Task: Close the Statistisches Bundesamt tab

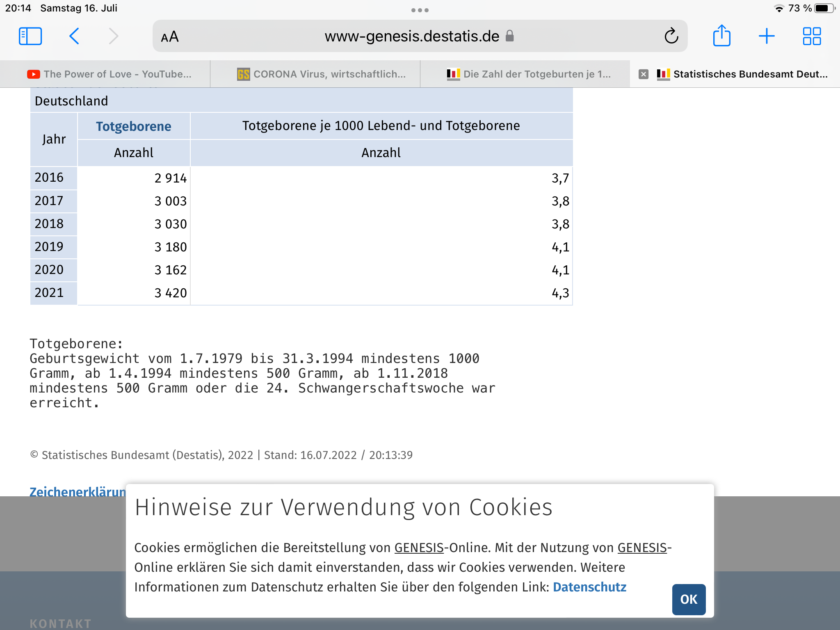Action: point(644,74)
